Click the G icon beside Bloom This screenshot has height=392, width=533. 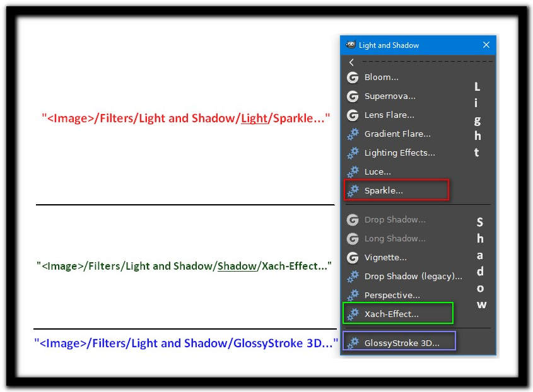pos(353,78)
